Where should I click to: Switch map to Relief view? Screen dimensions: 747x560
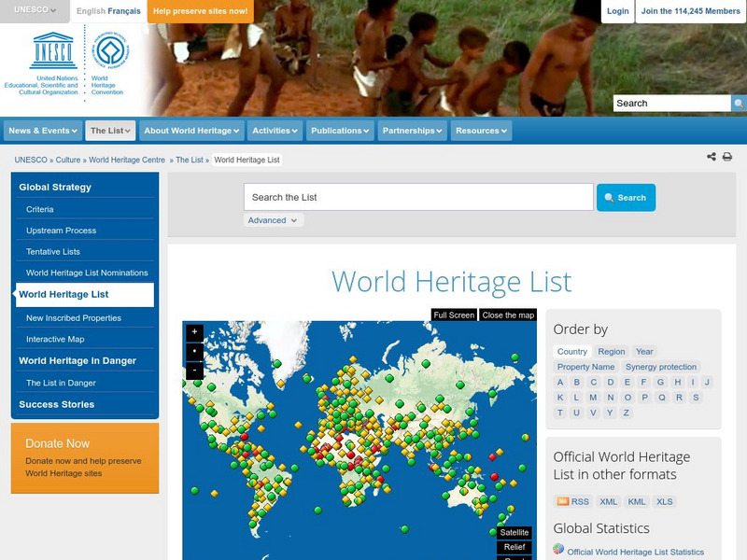pyautogui.click(x=514, y=547)
